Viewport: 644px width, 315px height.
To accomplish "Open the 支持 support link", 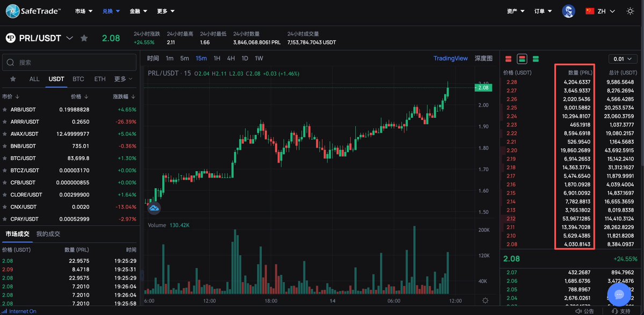I will tap(621, 311).
